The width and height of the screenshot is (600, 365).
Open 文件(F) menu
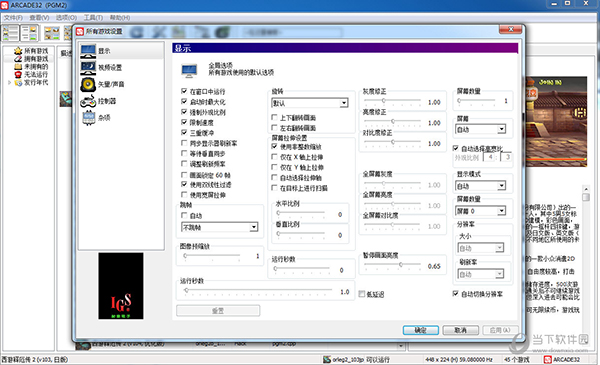[x=13, y=18]
